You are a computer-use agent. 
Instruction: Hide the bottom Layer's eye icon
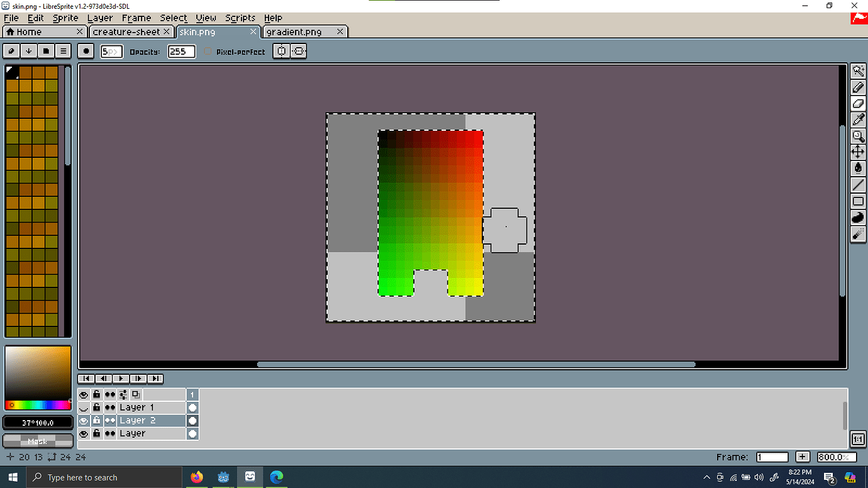click(x=84, y=434)
